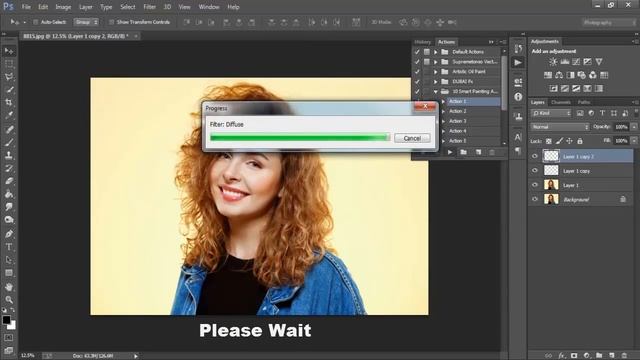The height and width of the screenshot is (360, 640).
Task: Create new group in Layers panel
Action: click(x=599, y=356)
